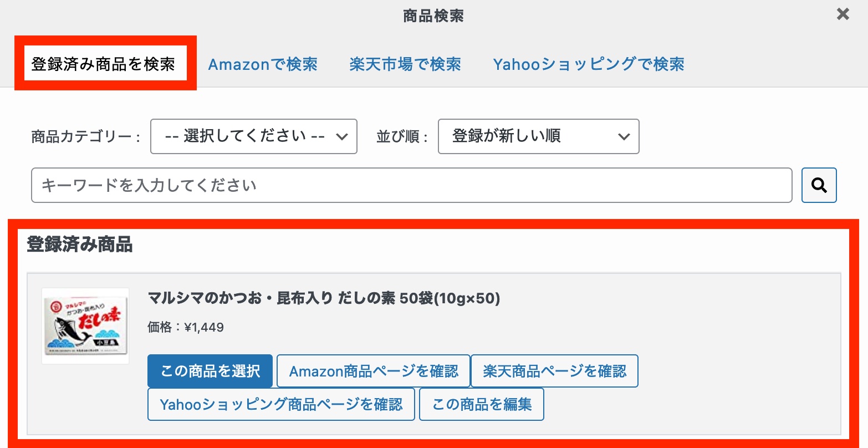This screenshot has height=448, width=868.
Task: Choose the この商品を選択 button
Action: 210,371
